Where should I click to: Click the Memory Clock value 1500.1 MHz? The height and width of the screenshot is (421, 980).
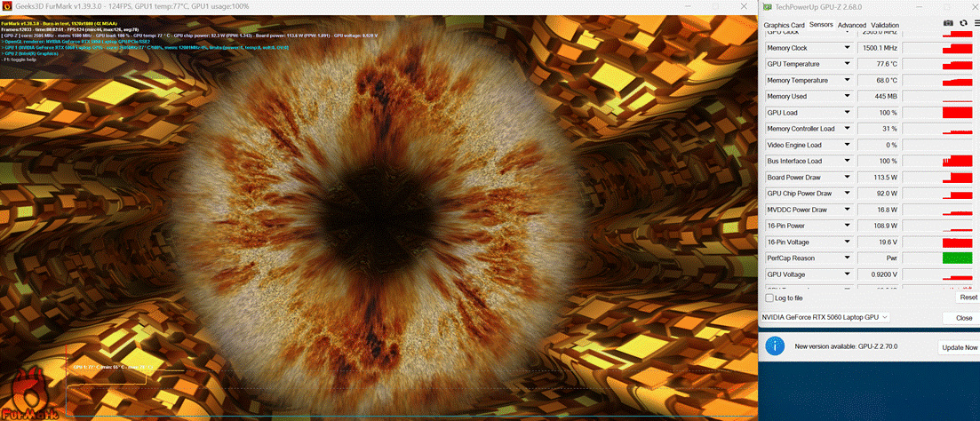(879, 48)
